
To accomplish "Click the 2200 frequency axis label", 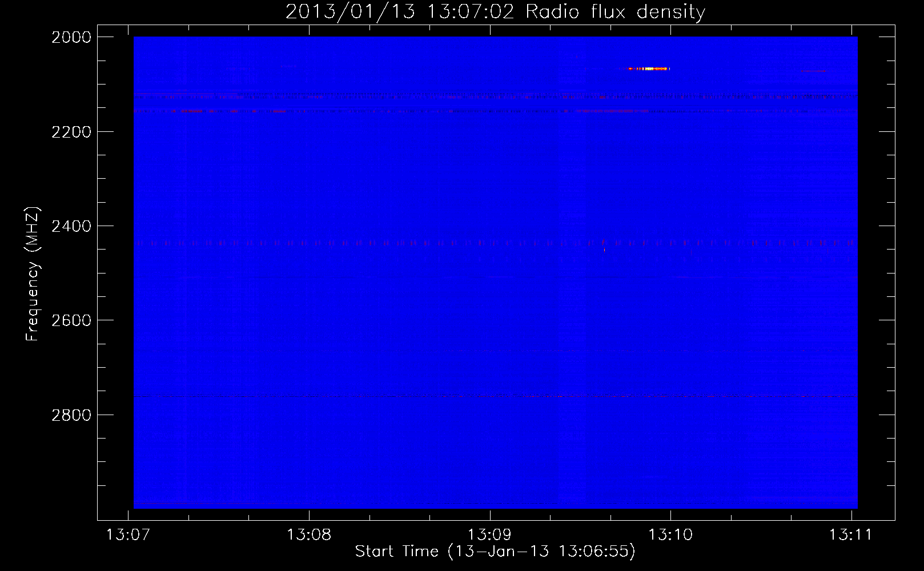I will 71,132.
